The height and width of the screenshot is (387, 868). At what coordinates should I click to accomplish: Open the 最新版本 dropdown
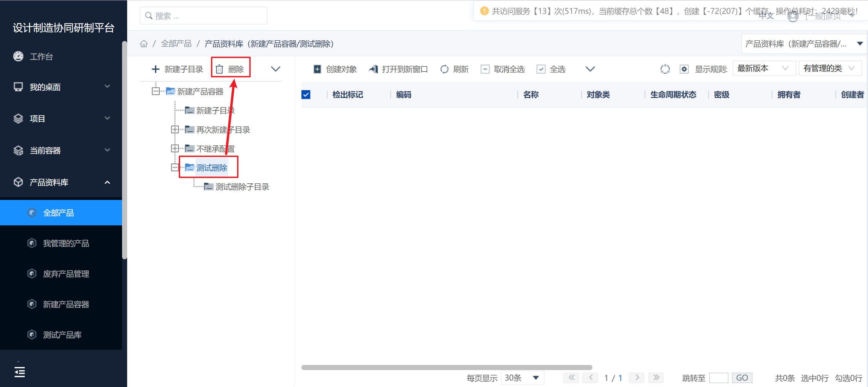pyautogui.click(x=764, y=68)
